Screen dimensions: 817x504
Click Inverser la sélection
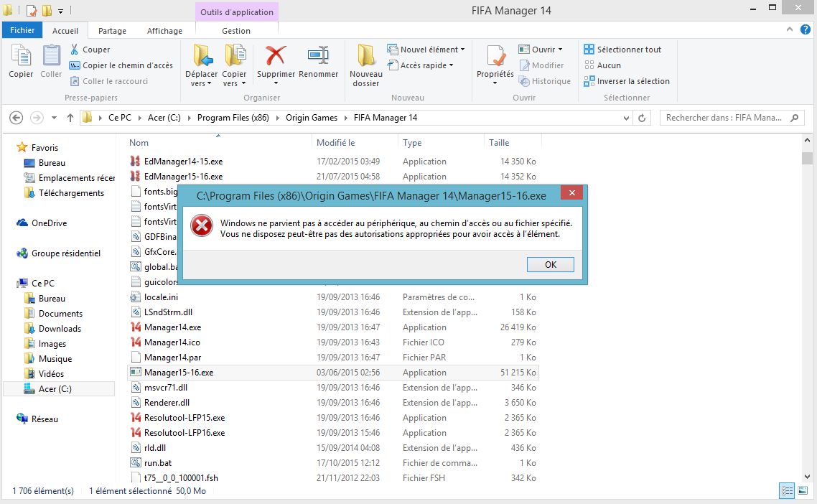pyautogui.click(x=627, y=81)
